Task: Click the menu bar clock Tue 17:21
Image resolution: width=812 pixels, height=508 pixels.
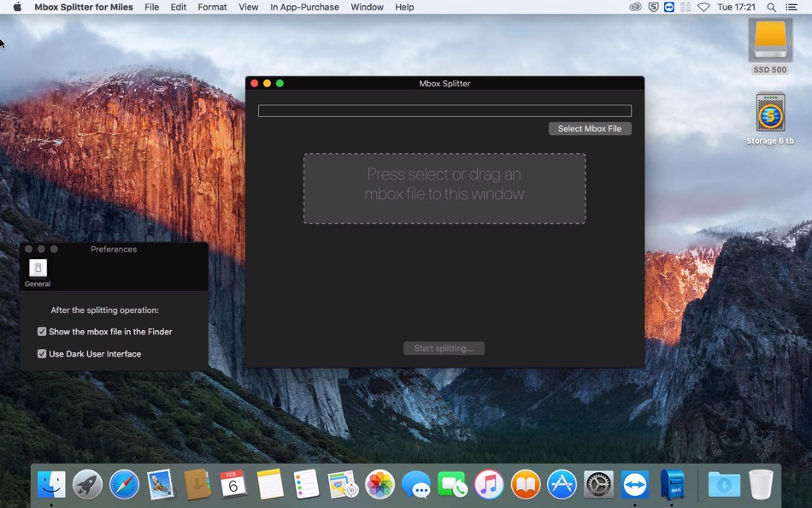Action: 737,7
